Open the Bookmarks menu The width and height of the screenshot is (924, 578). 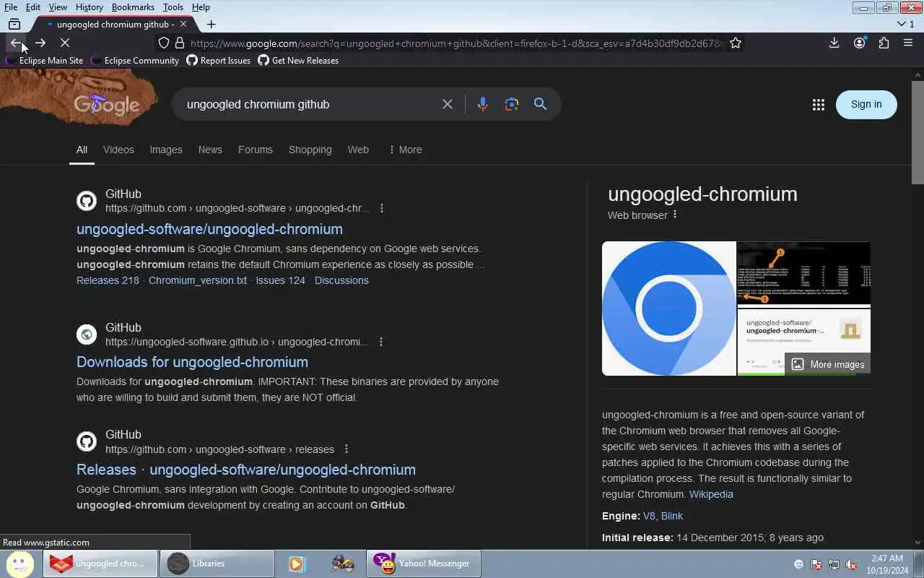[133, 7]
